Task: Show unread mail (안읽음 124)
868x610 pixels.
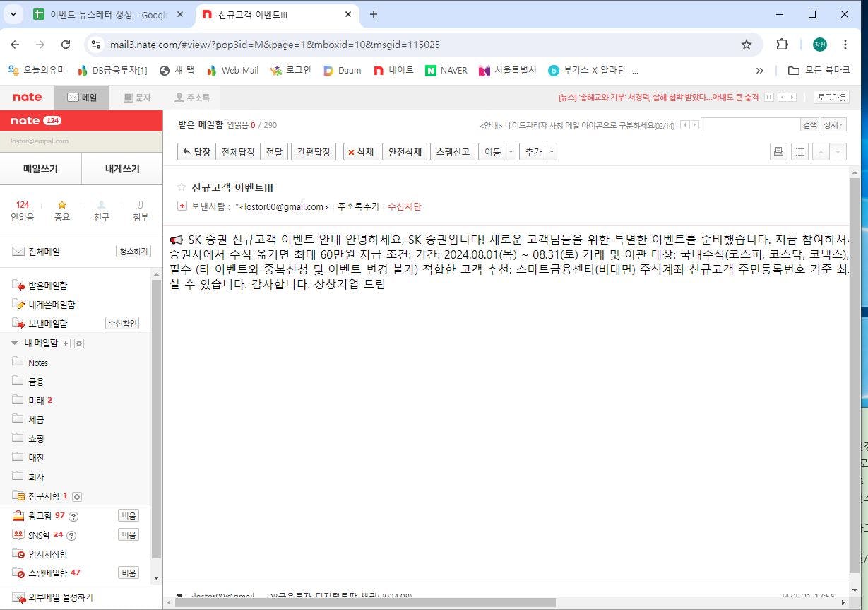Action: [x=23, y=211]
